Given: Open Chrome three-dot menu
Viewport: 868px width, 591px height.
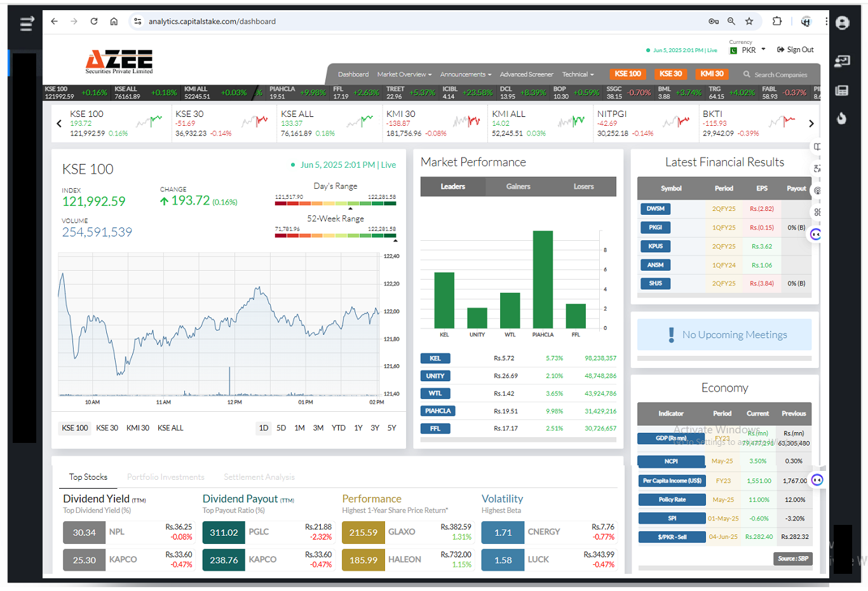Looking at the screenshot, I should point(826,22).
